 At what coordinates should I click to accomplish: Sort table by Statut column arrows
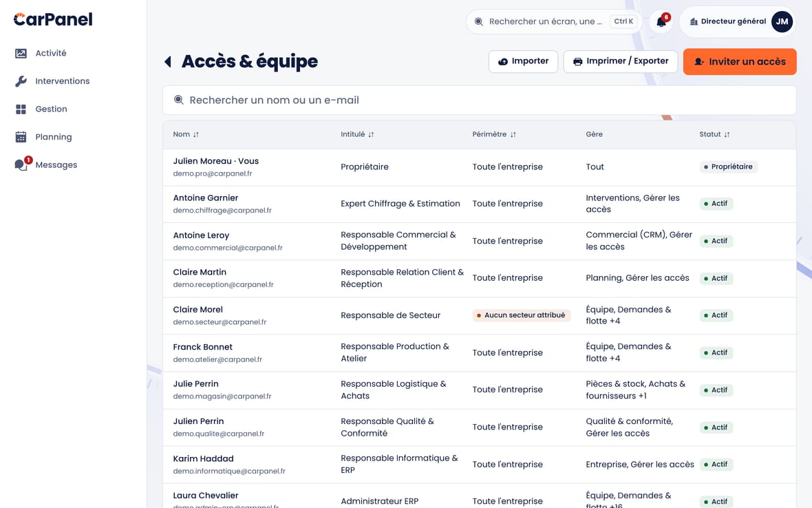727,135
